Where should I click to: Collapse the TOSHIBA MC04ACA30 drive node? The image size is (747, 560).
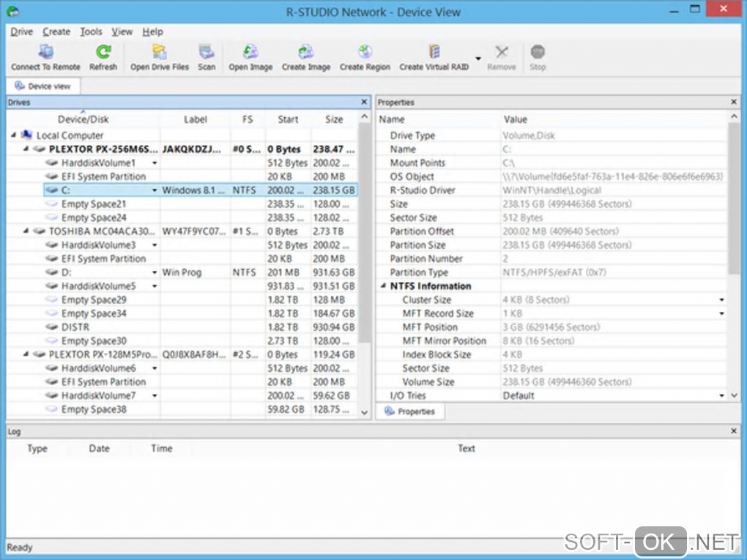pyautogui.click(x=26, y=231)
